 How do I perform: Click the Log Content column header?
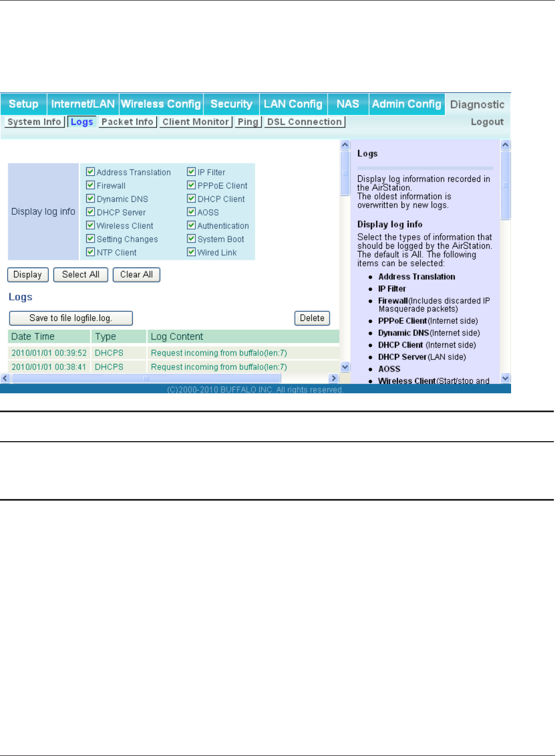(243, 337)
